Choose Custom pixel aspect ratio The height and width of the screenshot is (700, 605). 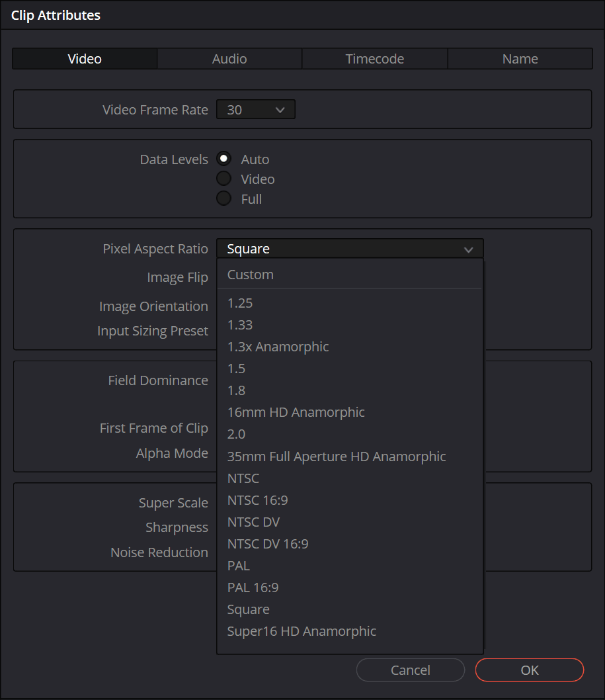point(251,275)
